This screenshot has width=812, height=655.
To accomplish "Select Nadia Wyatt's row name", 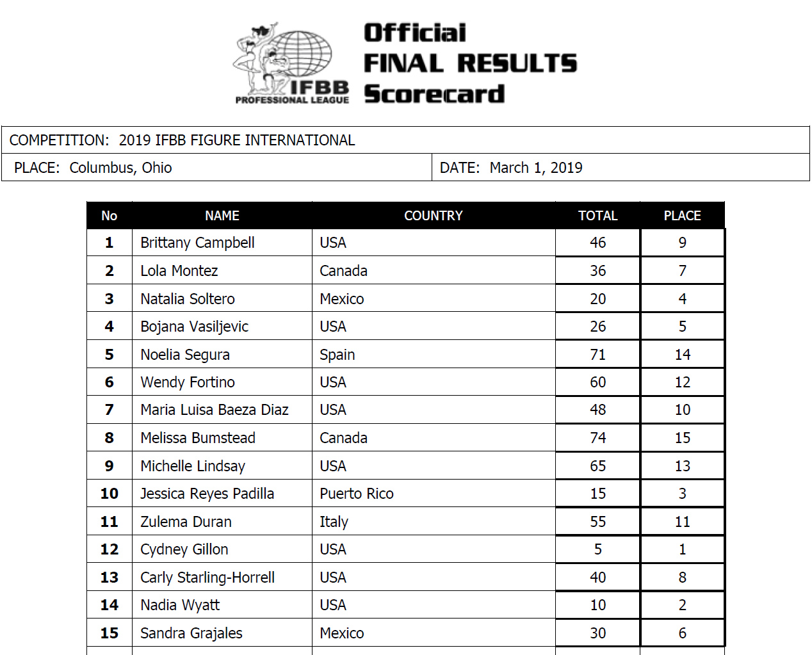I will pos(180,605).
